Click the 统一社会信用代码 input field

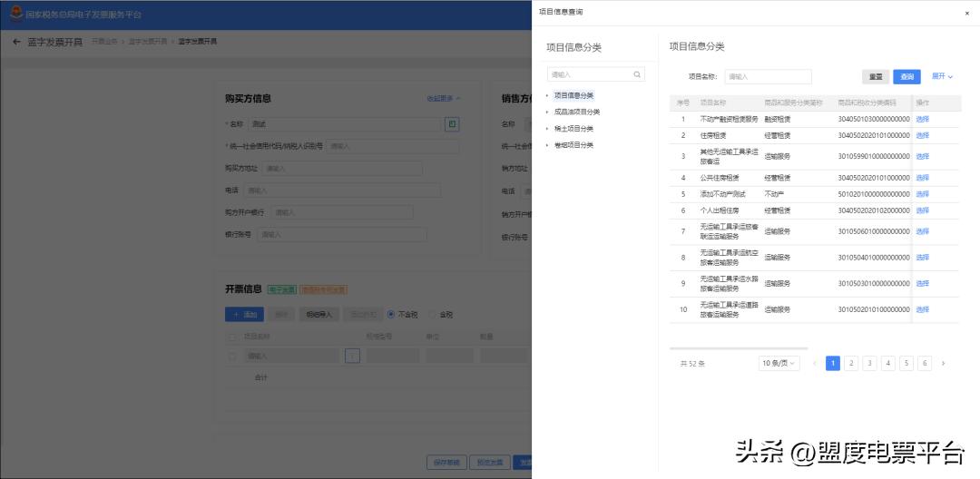coord(393,147)
